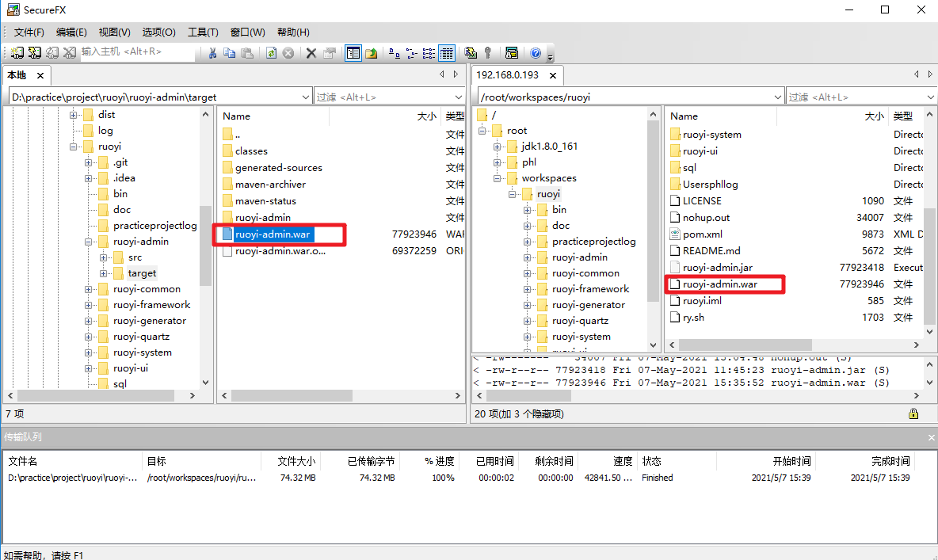Collapse the local ruoyi tree node

(73, 147)
